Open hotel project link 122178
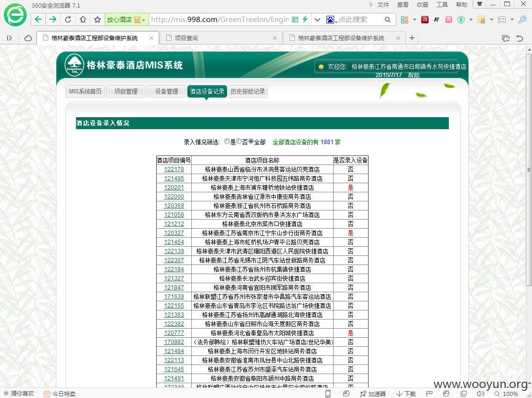The height and width of the screenshot is (398, 532). tap(174, 169)
